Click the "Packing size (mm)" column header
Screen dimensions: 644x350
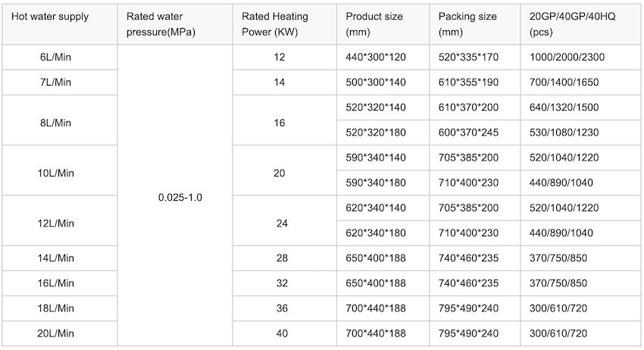tap(467, 25)
